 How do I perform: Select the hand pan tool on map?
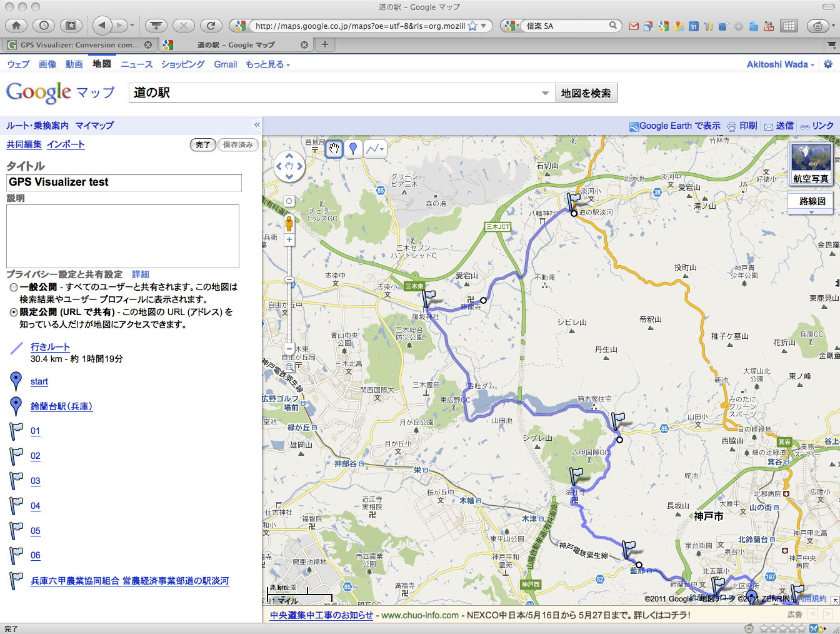pos(334,149)
